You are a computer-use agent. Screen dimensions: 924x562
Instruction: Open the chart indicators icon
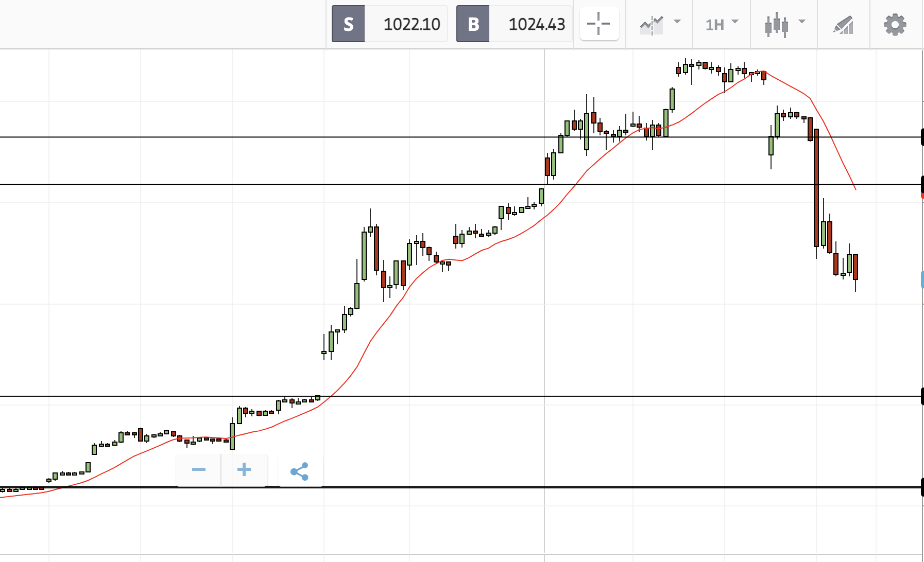pyautogui.click(x=652, y=24)
